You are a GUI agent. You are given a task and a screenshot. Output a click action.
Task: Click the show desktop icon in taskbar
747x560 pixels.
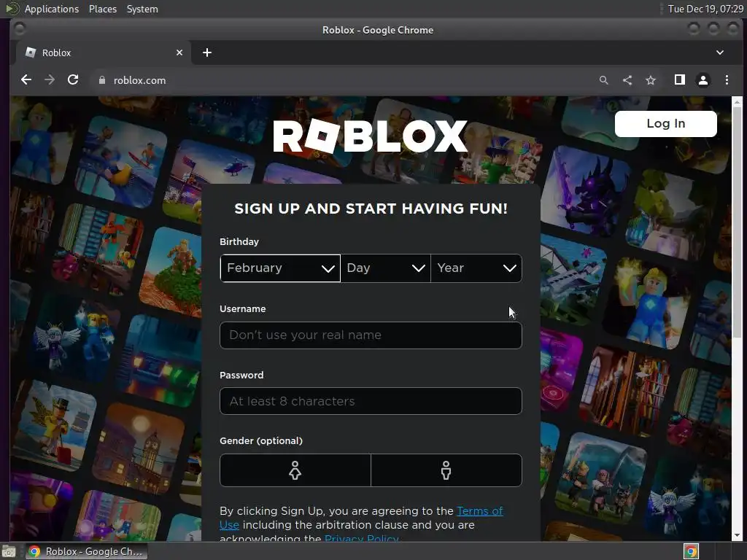click(9, 551)
